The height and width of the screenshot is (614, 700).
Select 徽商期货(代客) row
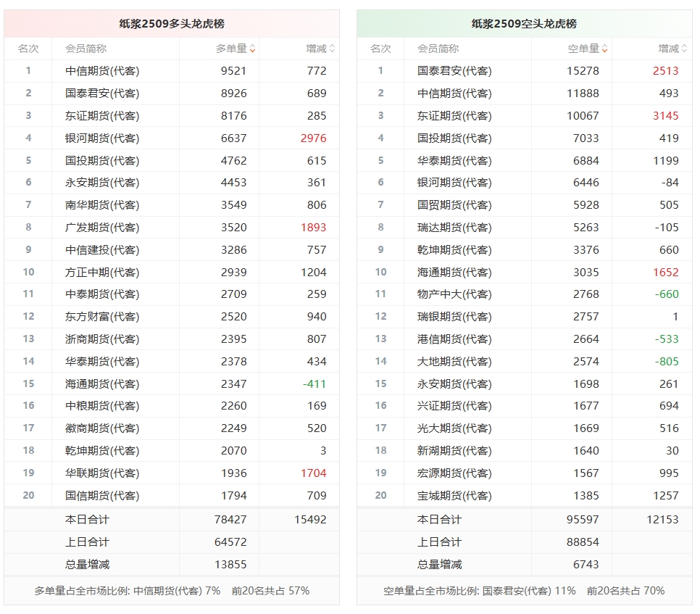[x=172, y=428]
